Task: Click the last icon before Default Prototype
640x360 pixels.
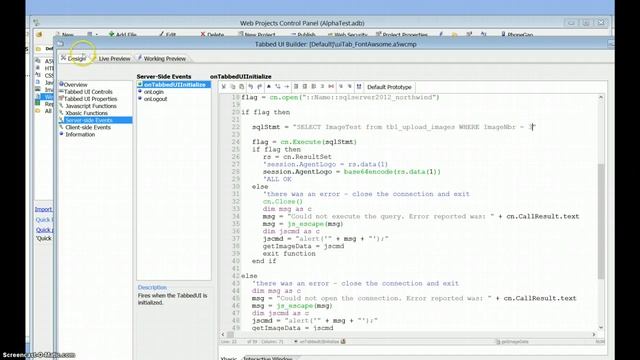Action: click(359, 87)
